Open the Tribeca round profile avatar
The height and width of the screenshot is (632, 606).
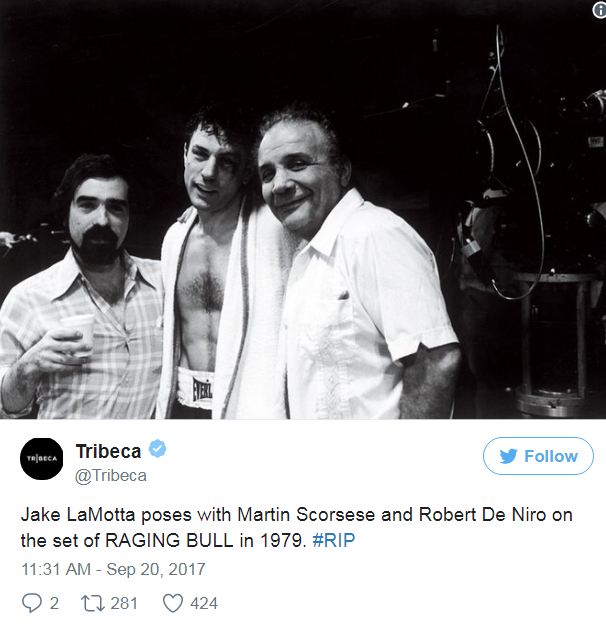pyautogui.click(x=42, y=459)
